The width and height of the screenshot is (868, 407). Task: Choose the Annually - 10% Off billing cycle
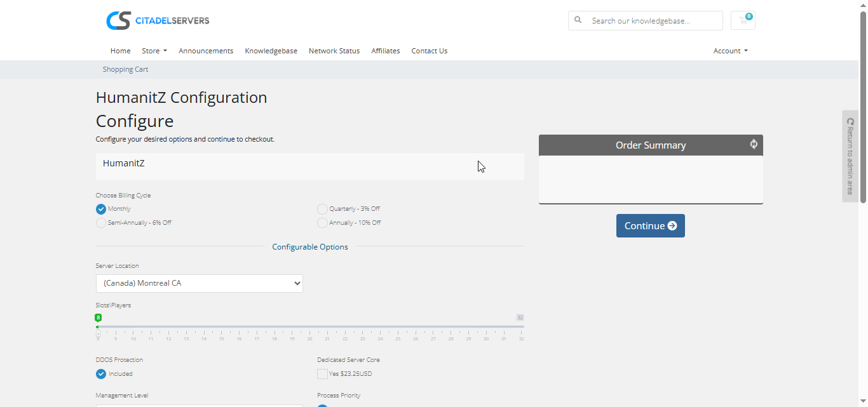point(323,223)
